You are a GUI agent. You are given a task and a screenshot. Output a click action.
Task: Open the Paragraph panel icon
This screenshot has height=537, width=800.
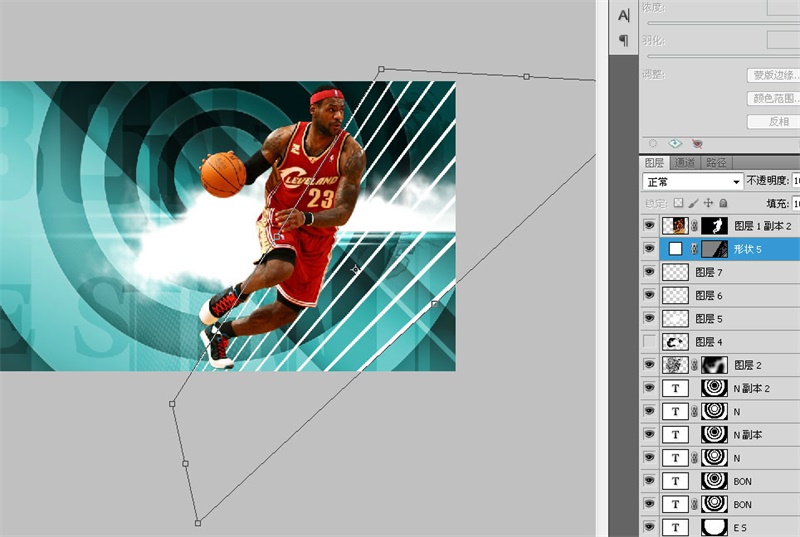coord(624,41)
